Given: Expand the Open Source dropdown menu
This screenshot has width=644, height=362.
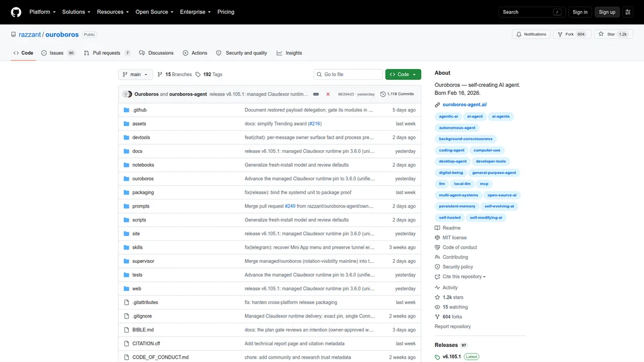Looking at the screenshot, I should pyautogui.click(x=155, y=12).
